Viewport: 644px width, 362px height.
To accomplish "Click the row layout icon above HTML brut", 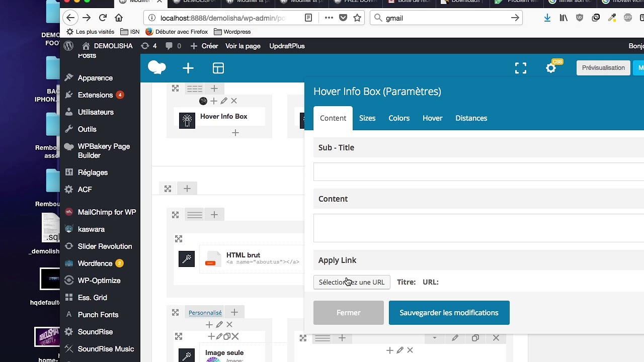I will (195, 215).
